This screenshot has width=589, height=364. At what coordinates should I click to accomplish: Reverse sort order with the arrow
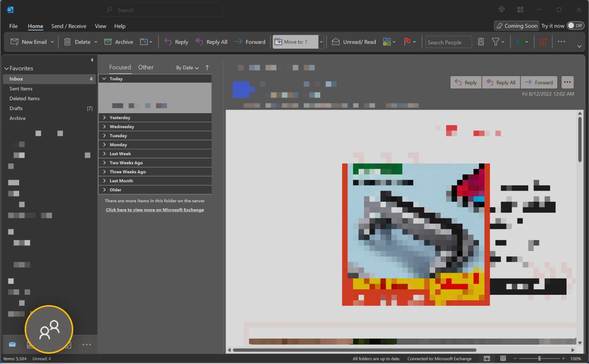pyautogui.click(x=207, y=68)
